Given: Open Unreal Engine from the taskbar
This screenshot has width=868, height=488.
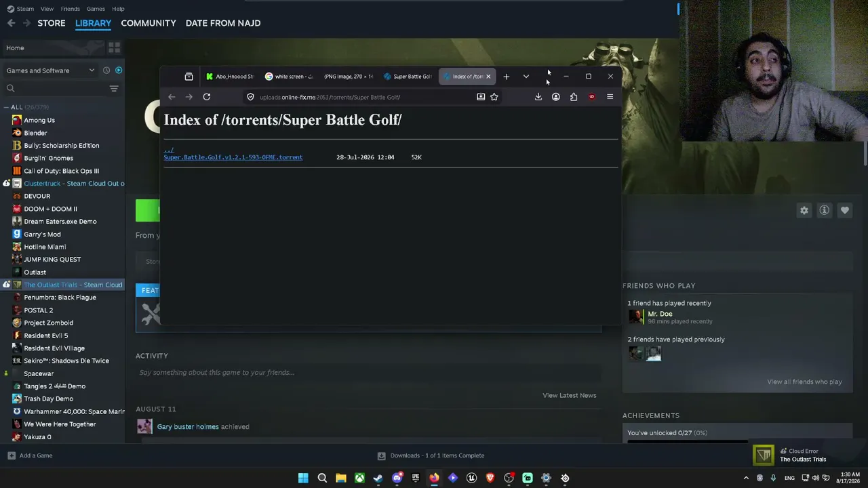Looking at the screenshot, I should (471, 478).
